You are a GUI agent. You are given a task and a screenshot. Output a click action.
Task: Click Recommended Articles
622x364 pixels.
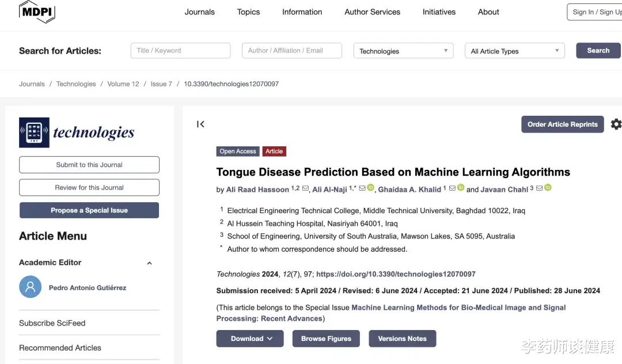(60, 348)
